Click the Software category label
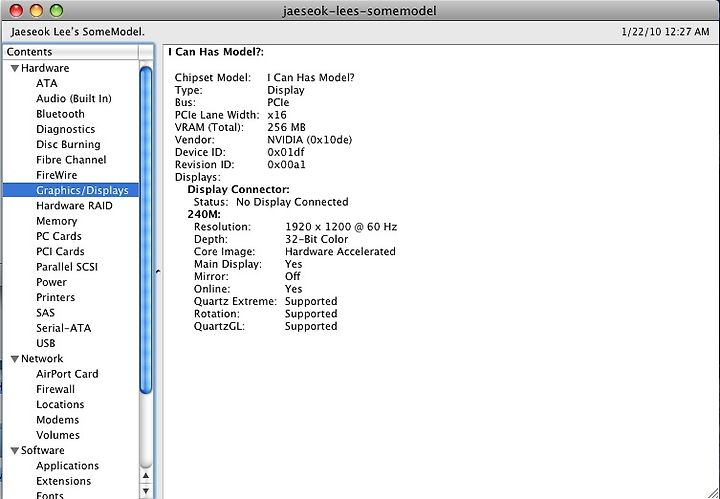The image size is (720, 499). coord(43,451)
